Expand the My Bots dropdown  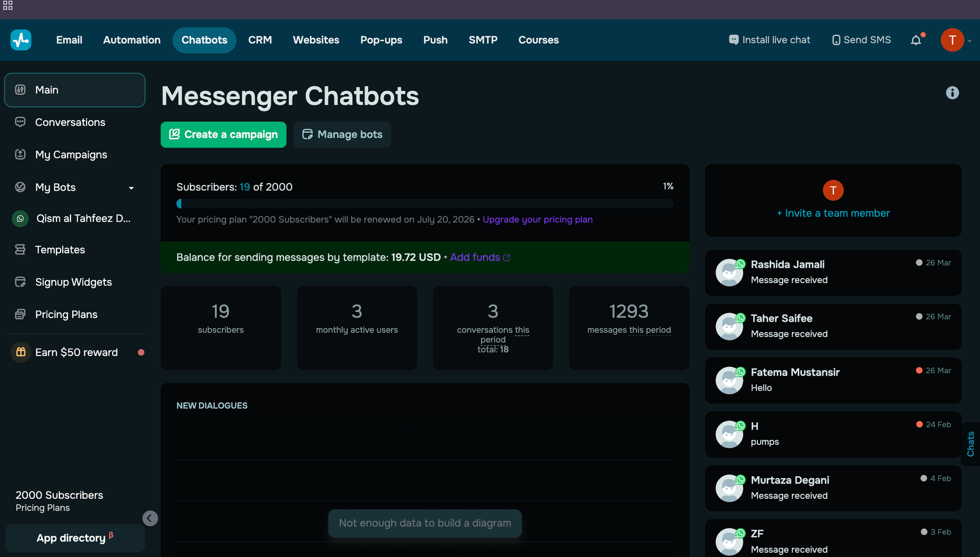click(x=131, y=188)
